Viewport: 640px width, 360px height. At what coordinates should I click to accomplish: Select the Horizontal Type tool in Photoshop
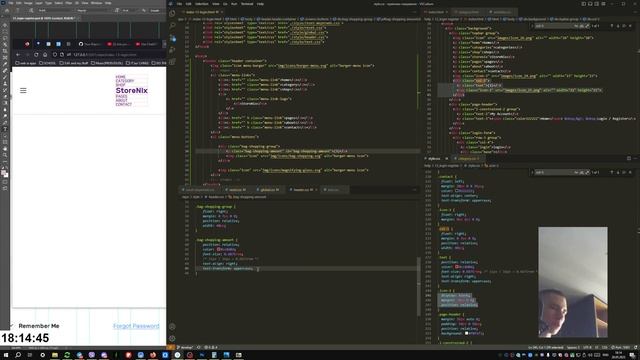coord(5,129)
